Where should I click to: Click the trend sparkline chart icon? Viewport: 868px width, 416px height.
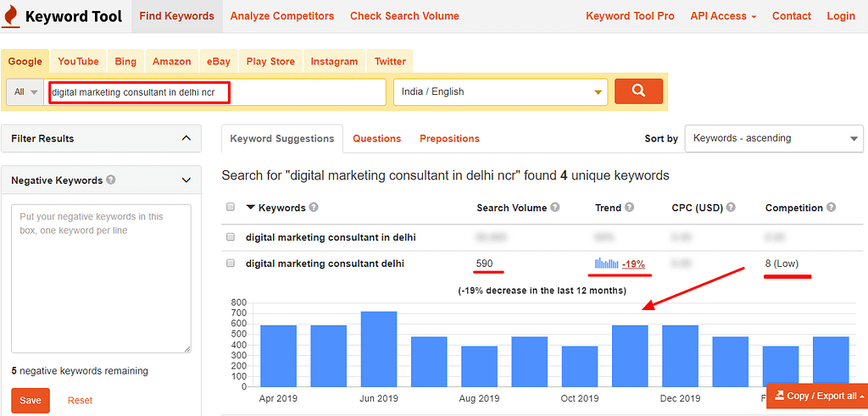click(x=606, y=263)
